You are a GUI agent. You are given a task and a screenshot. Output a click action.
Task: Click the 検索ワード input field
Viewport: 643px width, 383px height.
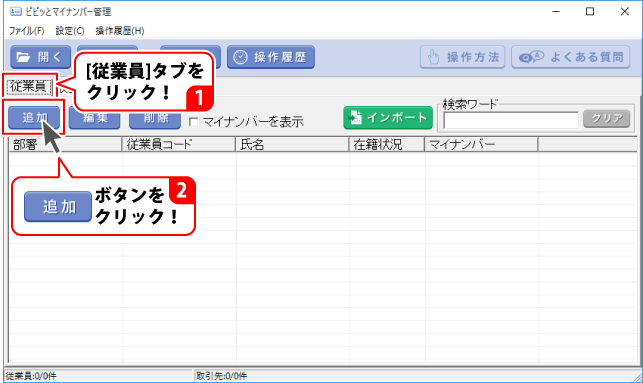511,120
